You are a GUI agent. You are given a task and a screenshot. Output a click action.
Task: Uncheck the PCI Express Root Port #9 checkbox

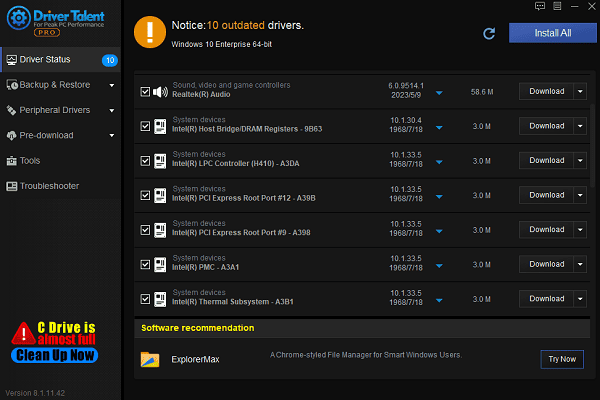click(145, 230)
